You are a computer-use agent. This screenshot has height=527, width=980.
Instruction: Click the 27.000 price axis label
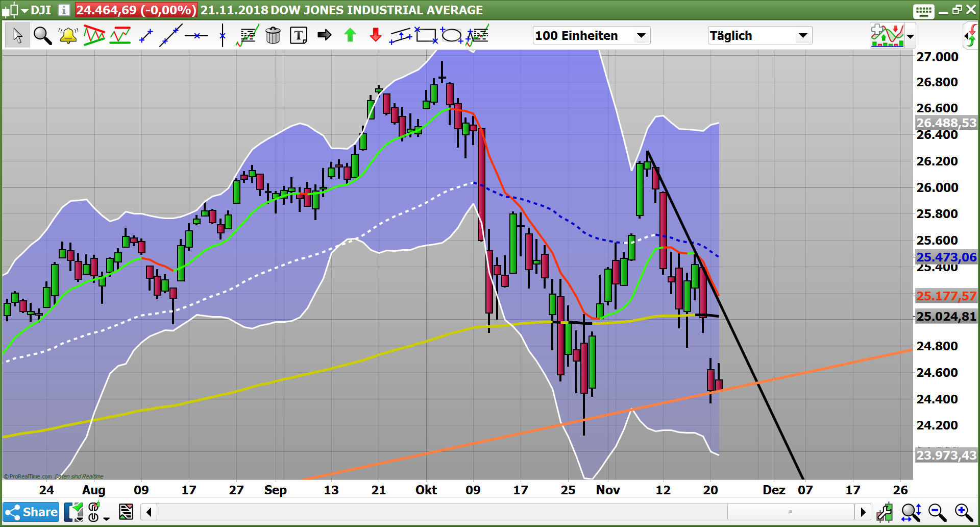[x=937, y=57]
